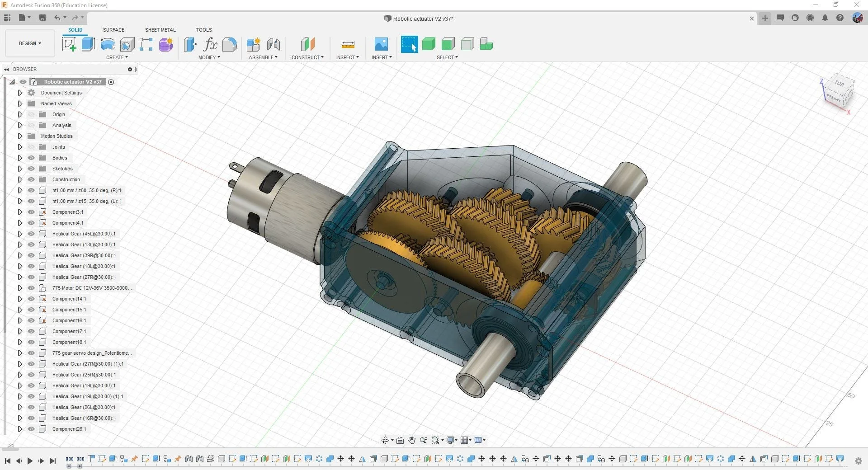
Task: Open the TOOLS tab
Action: (x=204, y=30)
